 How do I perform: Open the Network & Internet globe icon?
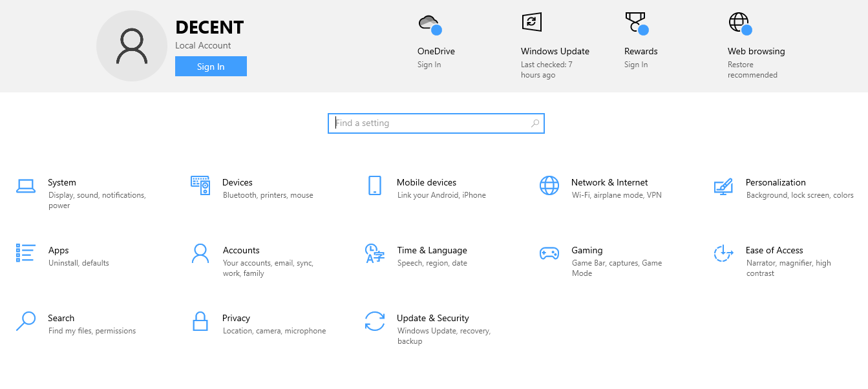pyautogui.click(x=549, y=185)
